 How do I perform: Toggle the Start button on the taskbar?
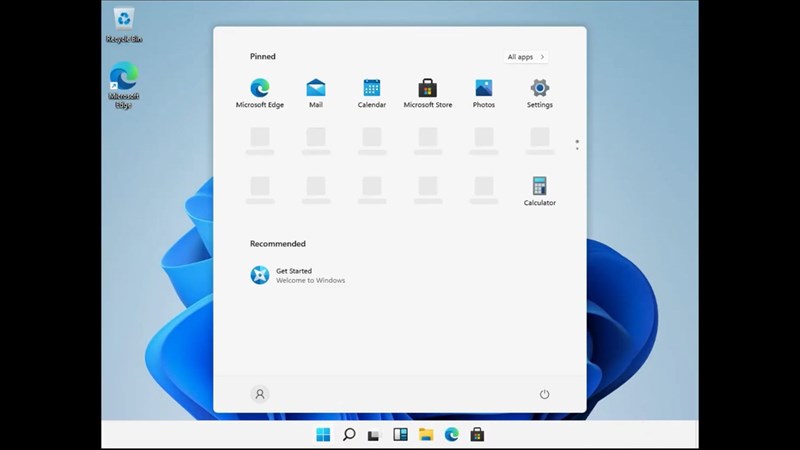coord(323,434)
